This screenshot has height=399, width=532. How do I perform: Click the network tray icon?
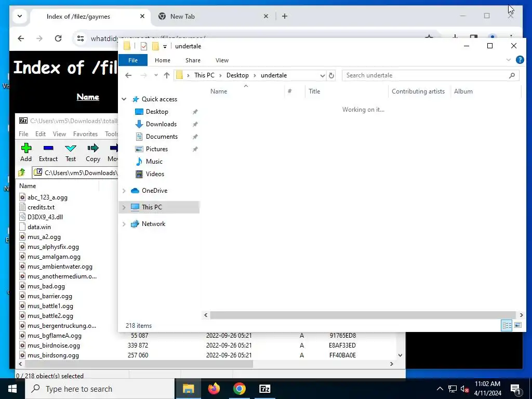[x=453, y=389]
